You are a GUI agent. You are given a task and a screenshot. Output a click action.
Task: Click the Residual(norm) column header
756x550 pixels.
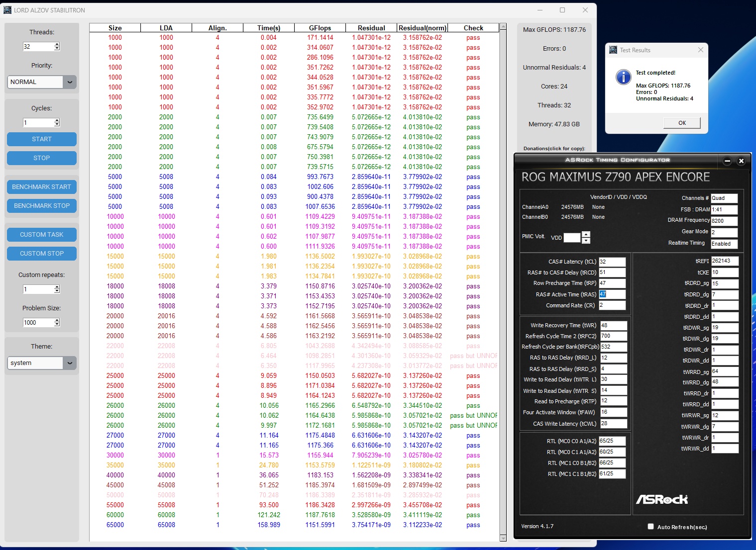[423, 28]
